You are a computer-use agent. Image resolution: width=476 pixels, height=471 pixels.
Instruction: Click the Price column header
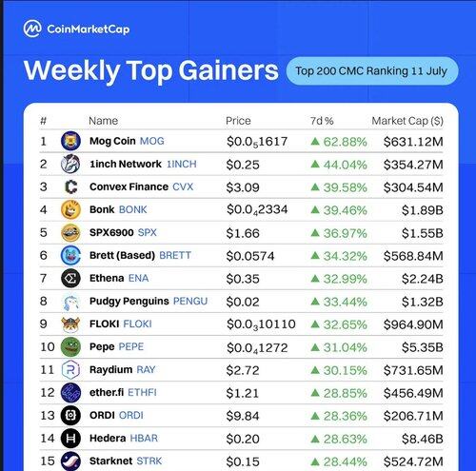(238, 121)
